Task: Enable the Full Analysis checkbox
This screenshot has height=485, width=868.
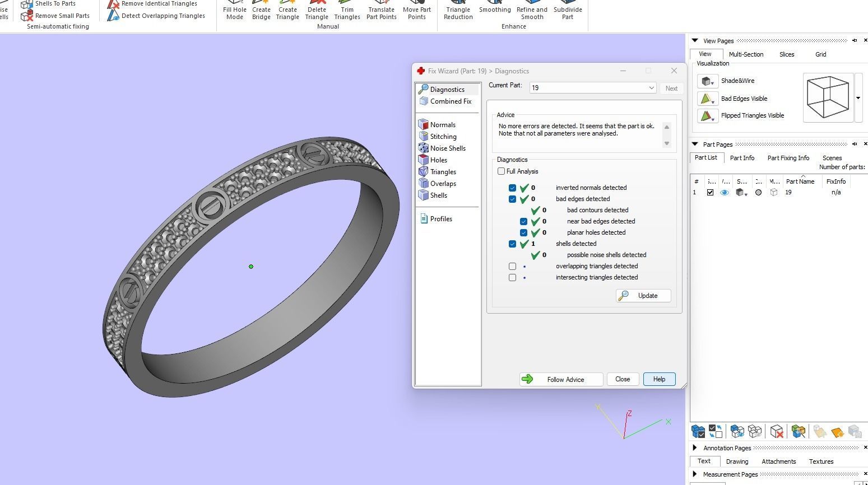Action: coord(501,171)
